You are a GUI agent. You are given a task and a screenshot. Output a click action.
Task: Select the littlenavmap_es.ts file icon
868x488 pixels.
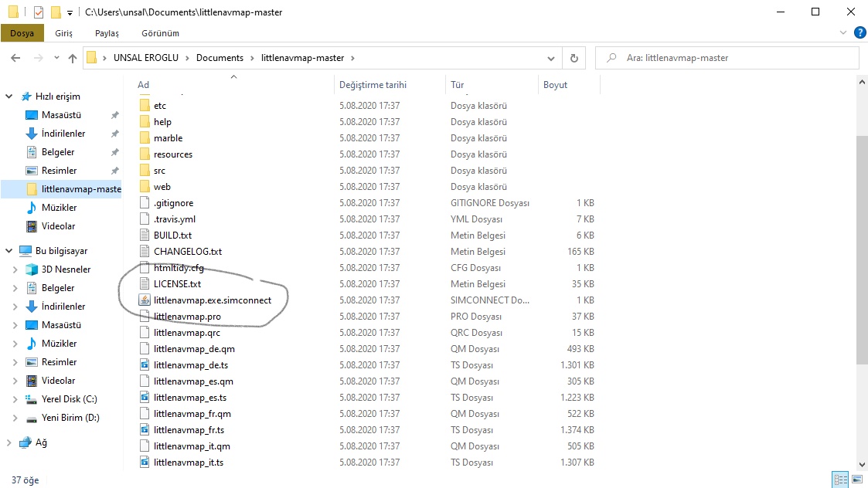(145, 397)
